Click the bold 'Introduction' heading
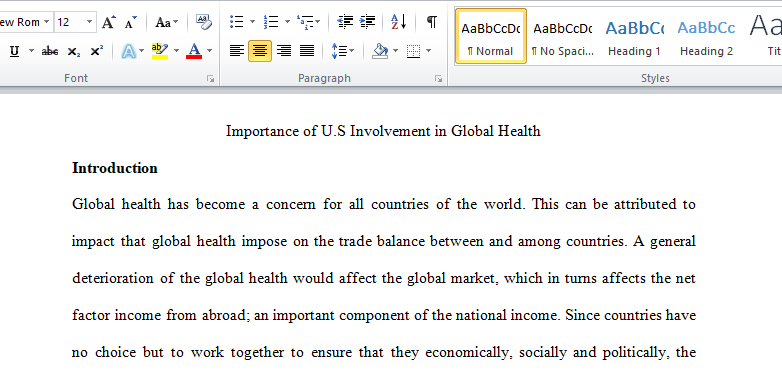Screen dimensions: 782x371 115,168
